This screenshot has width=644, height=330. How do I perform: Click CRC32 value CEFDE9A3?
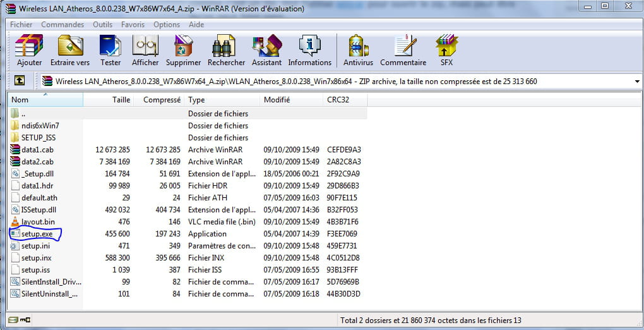coord(343,150)
